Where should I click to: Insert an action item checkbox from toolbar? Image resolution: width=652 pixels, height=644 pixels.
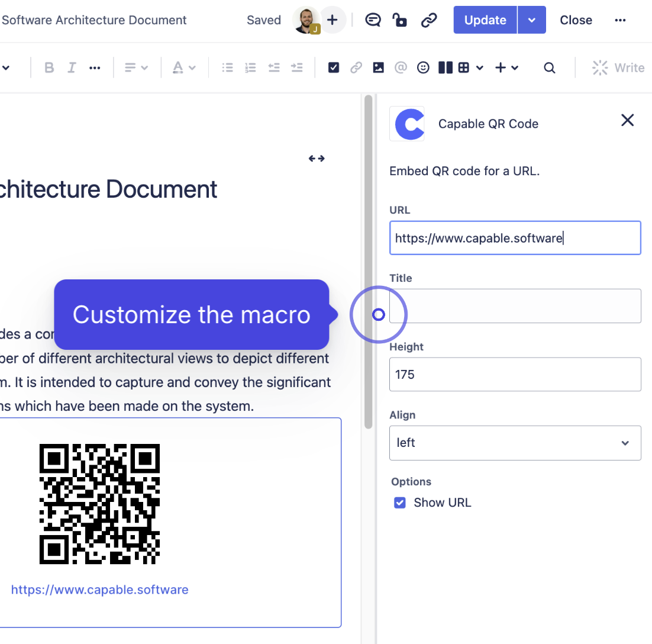[x=334, y=68]
